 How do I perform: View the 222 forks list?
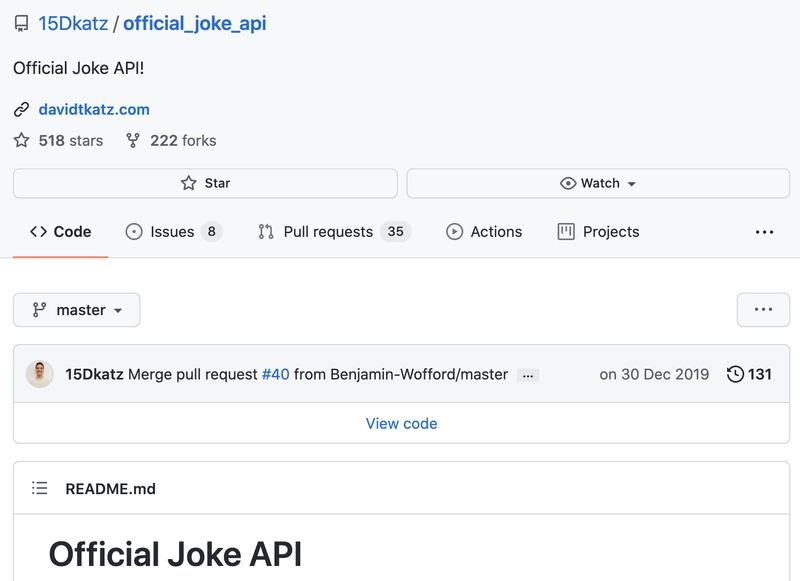[183, 140]
